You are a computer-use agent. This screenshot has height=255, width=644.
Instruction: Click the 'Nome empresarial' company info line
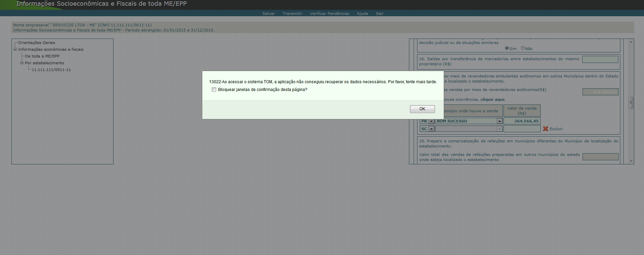click(82, 25)
